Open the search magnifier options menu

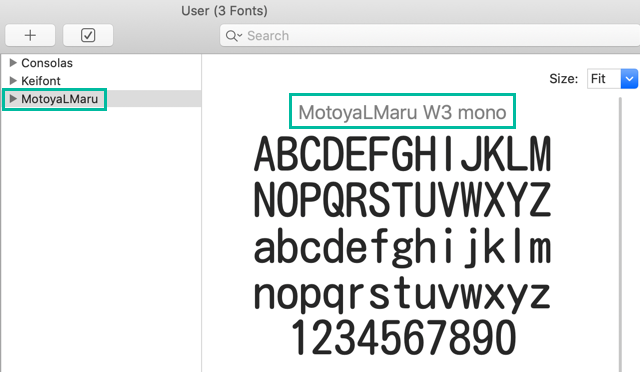click(233, 36)
